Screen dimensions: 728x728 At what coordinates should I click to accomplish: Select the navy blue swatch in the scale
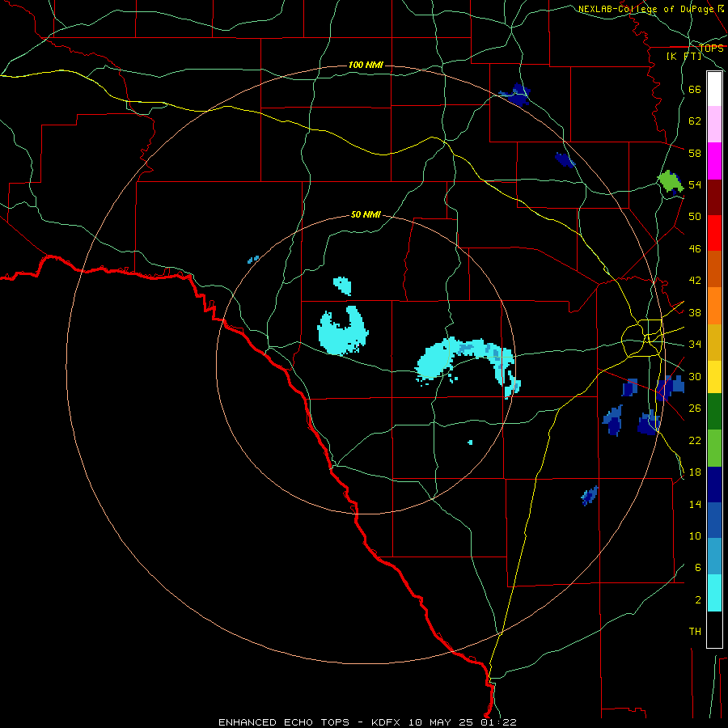[x=714, y=485]
